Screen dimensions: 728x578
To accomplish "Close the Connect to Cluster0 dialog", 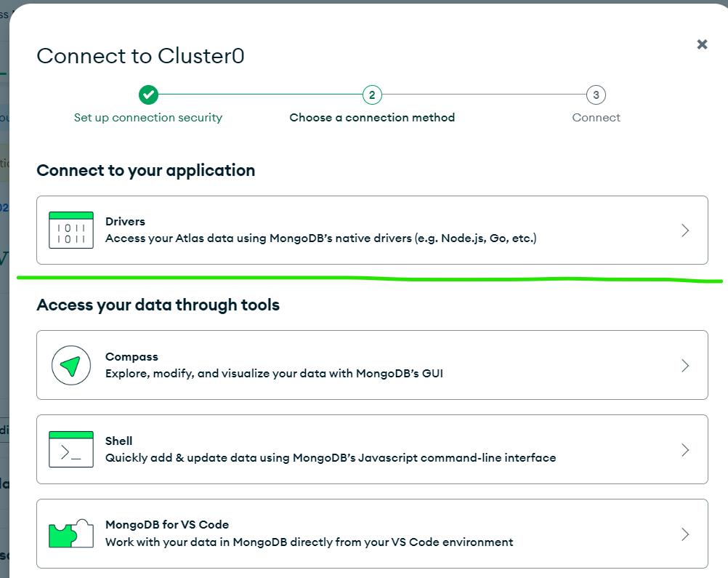I will (x=702, y=44).
